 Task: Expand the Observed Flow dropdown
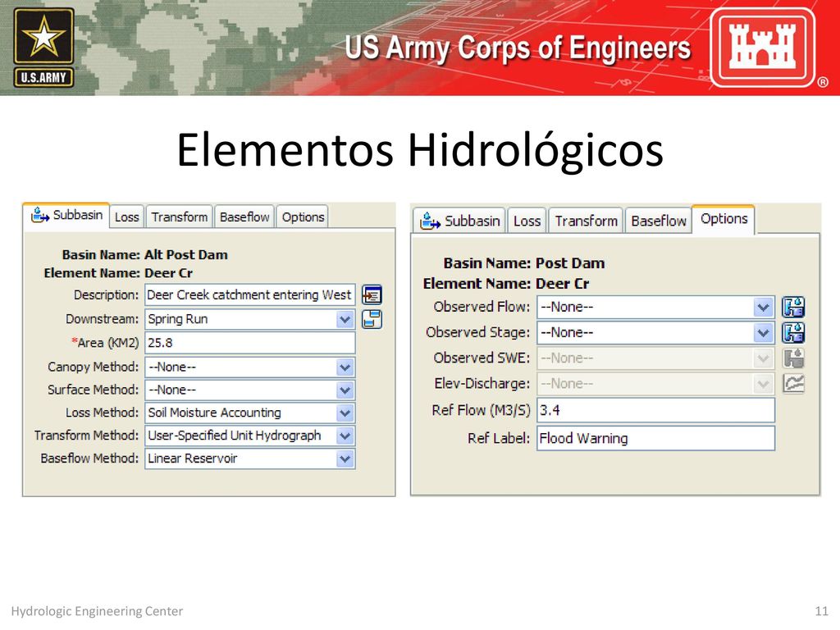763,308
